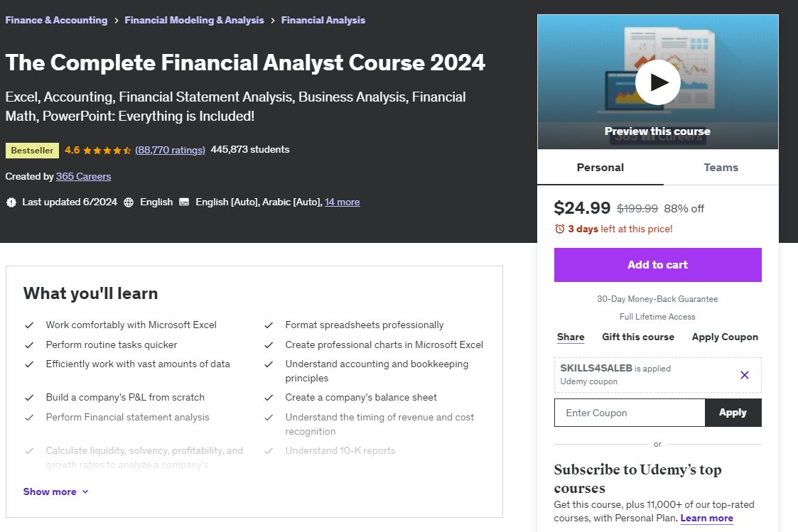Click the alarm clock discount timer icon
798x532 pixels.
[561, 229]
